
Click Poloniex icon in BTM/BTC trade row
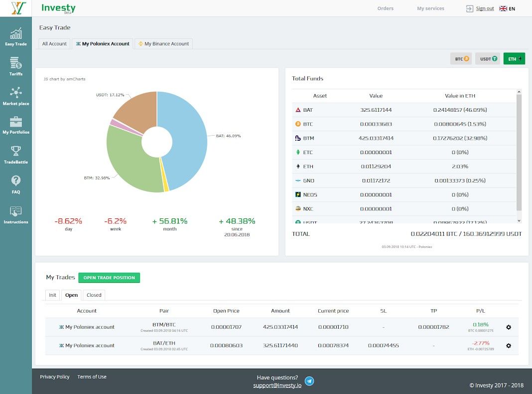(x=61, y=327)
